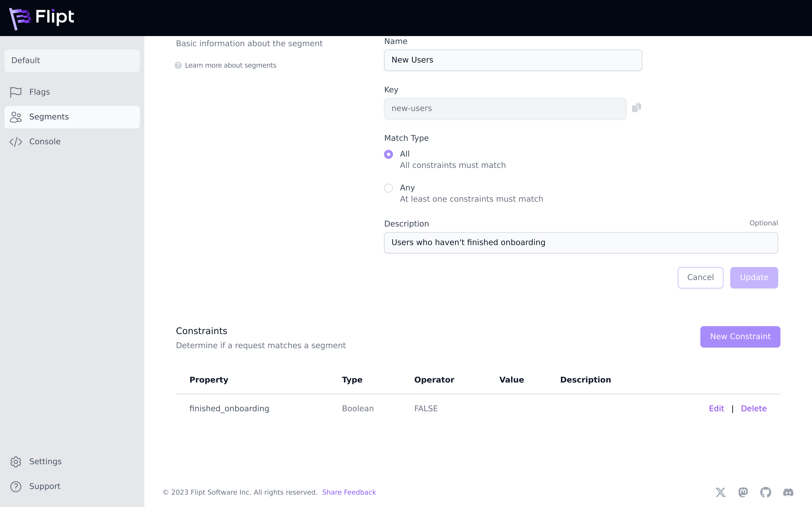The width and height of the screenshot is (812, 507).
Task: Select the Any match type radio
Action: (x=389, y=188)
